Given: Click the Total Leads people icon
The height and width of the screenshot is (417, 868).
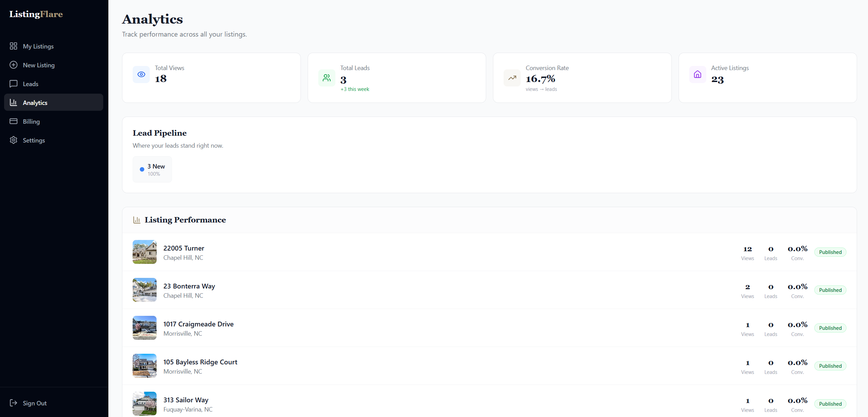Looking at the screenshot, I should click(326, 78).
